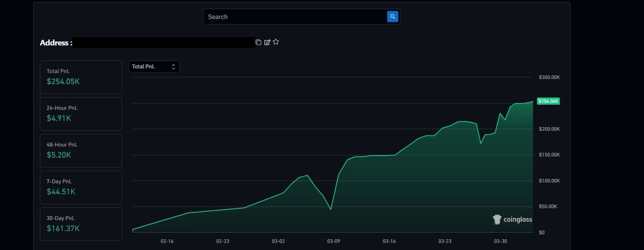Click the $150.00K axis label

[x=550, y=155]
